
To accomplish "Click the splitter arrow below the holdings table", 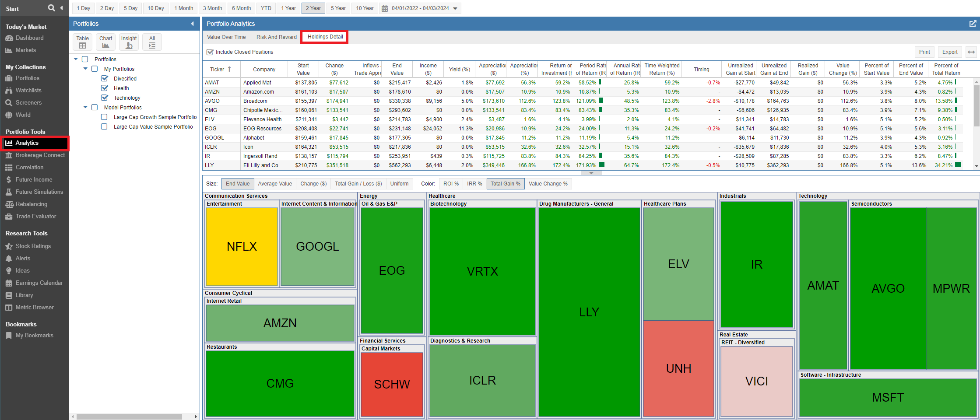I will [591, 173].
